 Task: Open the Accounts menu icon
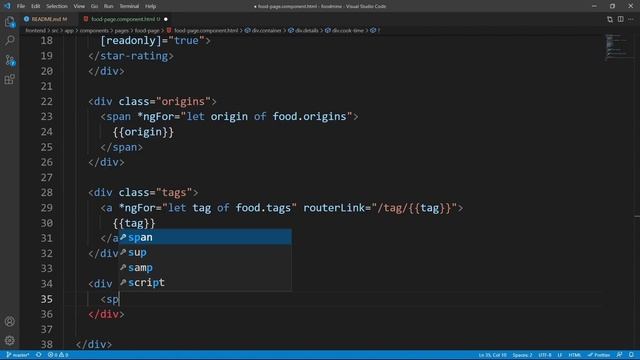[9, 322]
